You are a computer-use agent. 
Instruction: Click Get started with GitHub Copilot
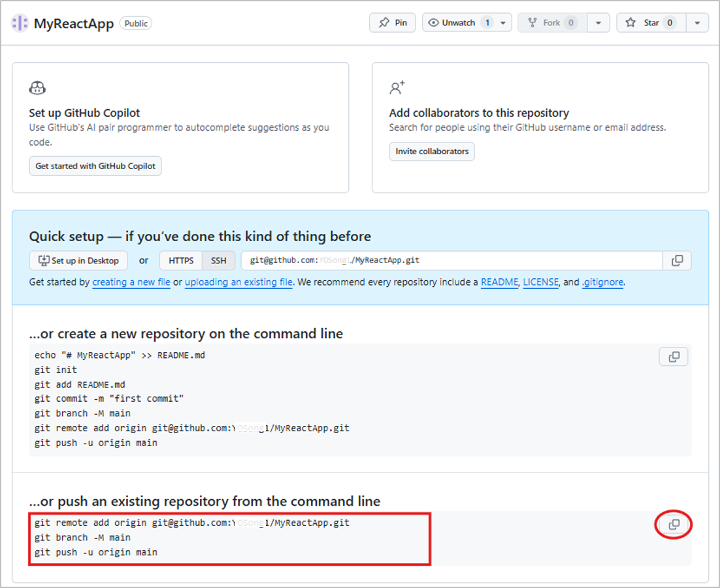click(95, 166)
